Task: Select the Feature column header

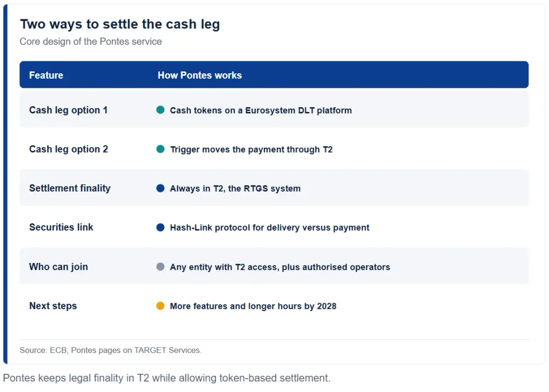Action: point(46,75)
